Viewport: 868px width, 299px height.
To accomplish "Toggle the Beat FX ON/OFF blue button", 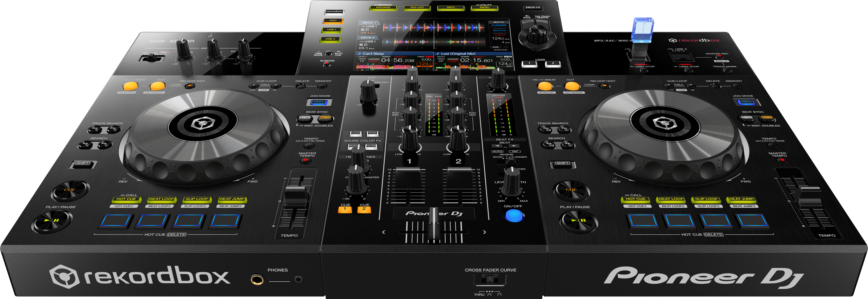I will pyautogui.click(x=514, y=215).
